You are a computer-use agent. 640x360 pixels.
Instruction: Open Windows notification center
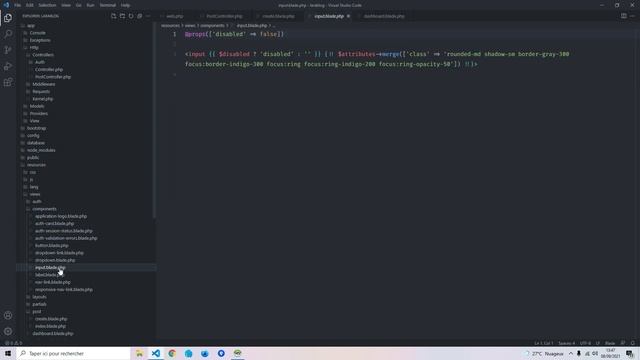pyautogui.click(x=630, y=353)
